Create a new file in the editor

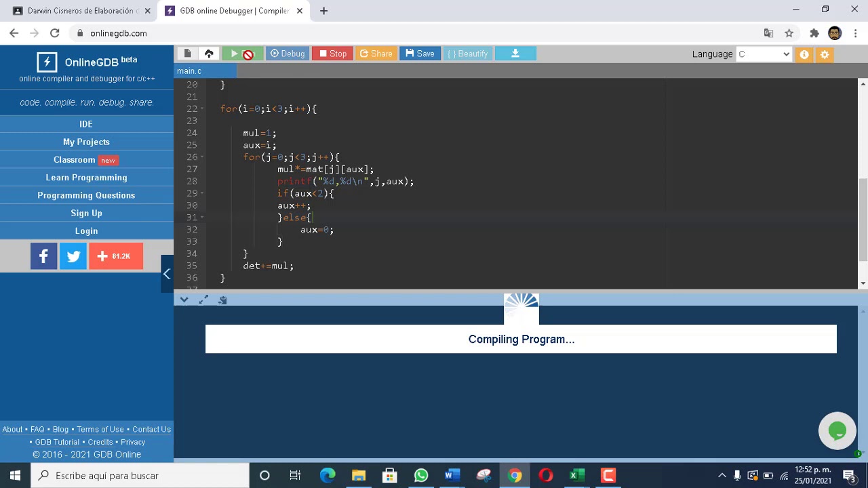coord(188,54)
